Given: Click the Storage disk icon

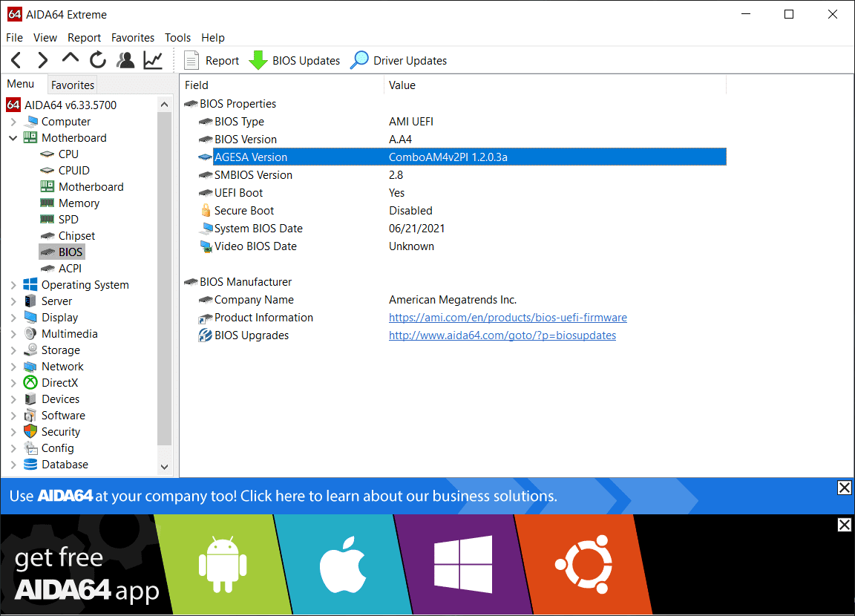Looking at the screenshot, I should click(30, 350).
